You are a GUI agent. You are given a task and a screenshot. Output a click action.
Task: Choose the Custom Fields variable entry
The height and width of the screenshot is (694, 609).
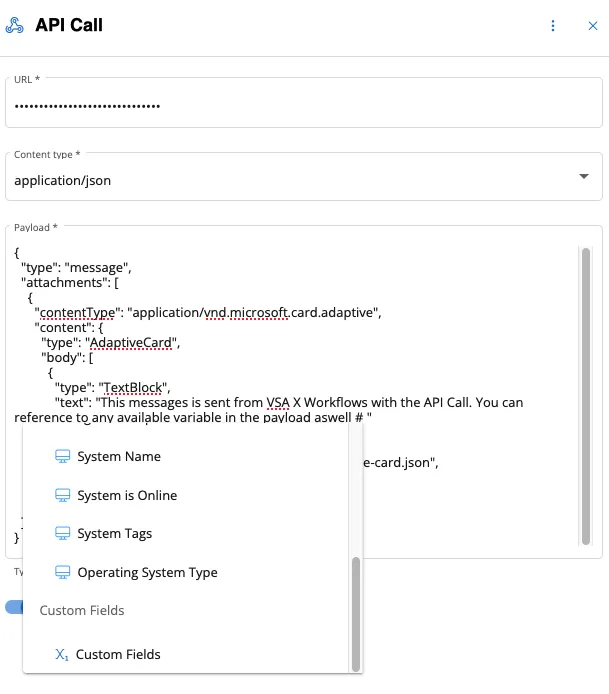click(x=118, y=655)
